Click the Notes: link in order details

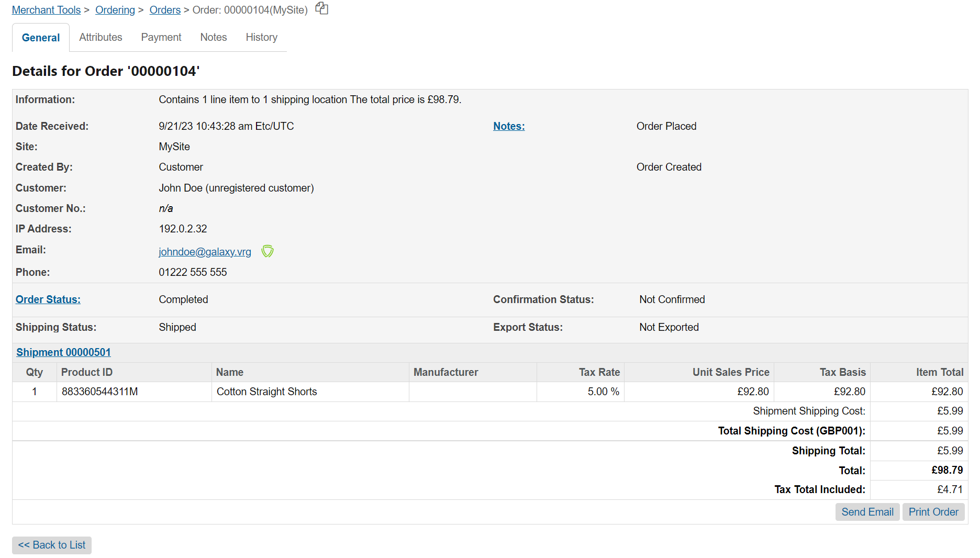point(508,126)
